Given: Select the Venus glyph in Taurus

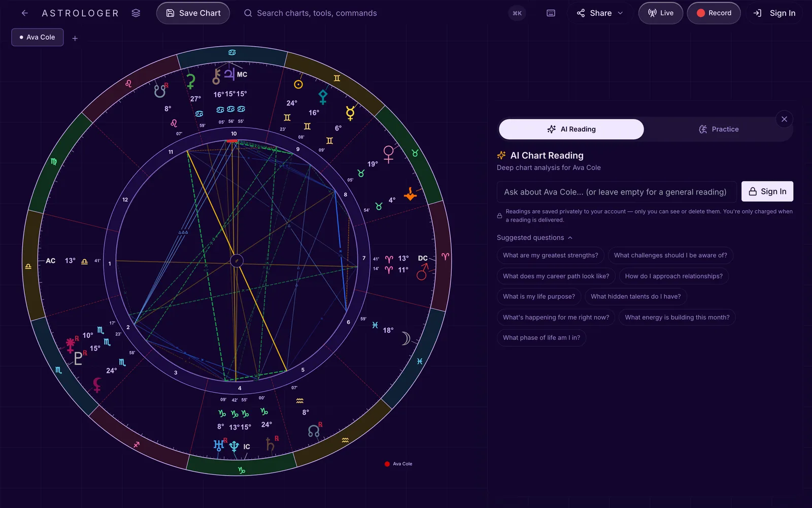Looking at the screenshot, I should (x=389, y=154).
